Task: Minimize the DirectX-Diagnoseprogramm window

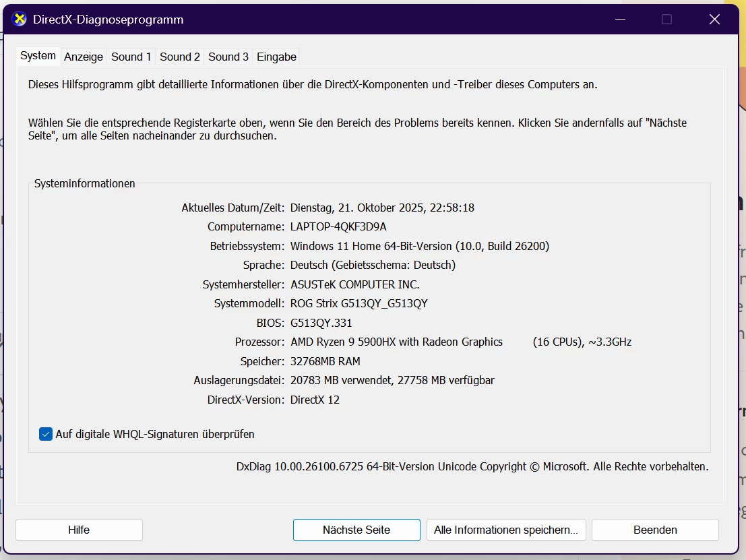Action: [x=620, y=20]
